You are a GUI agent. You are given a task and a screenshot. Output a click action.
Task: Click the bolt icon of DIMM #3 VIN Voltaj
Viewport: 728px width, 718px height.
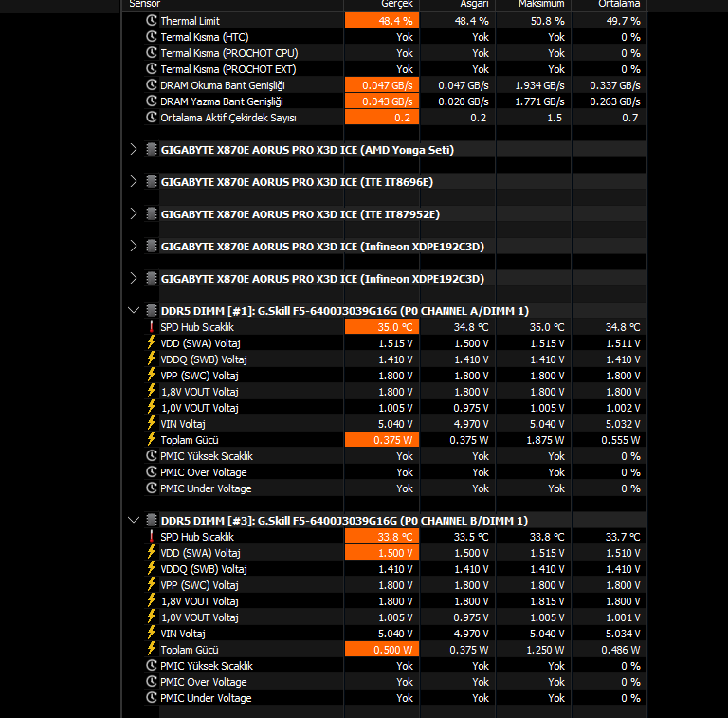(152, 634)
